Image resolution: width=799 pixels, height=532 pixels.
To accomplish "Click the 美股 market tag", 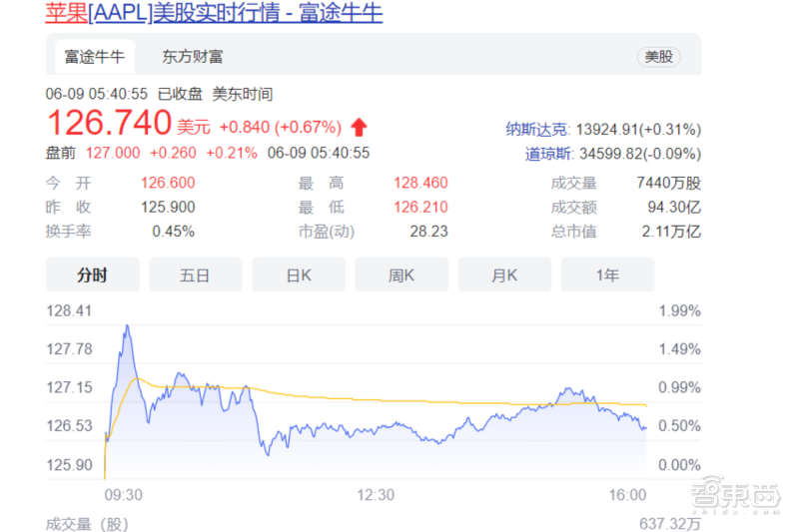I will pyautogui.click(x=659, y=57).
